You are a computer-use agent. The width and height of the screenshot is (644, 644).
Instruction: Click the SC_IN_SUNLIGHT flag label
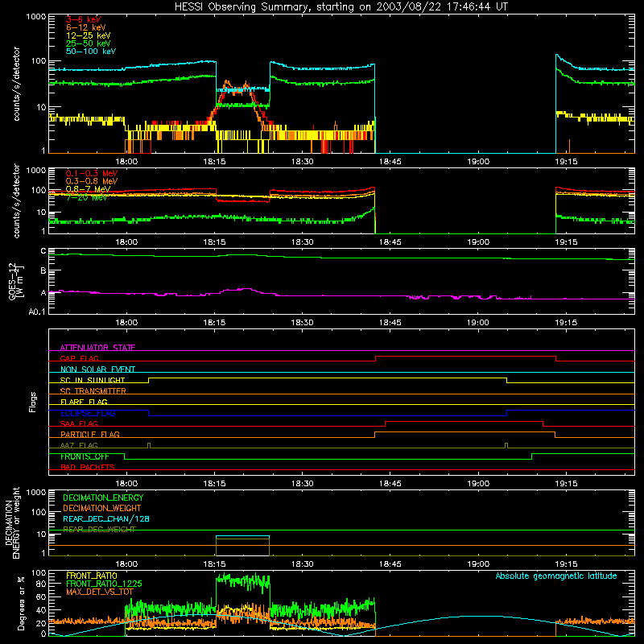click(x=93, y=380)
